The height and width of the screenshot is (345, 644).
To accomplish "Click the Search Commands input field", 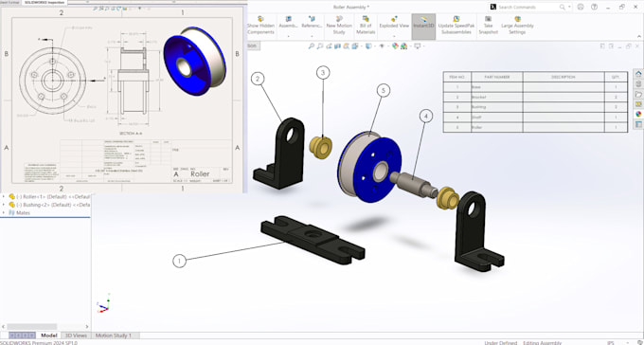I will [x=528, y=7].
